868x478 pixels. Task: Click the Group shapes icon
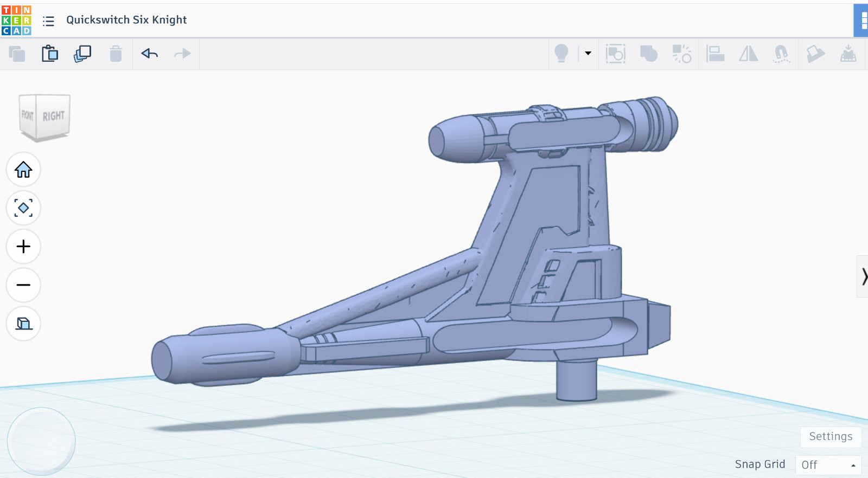click(x=649, y=54)
